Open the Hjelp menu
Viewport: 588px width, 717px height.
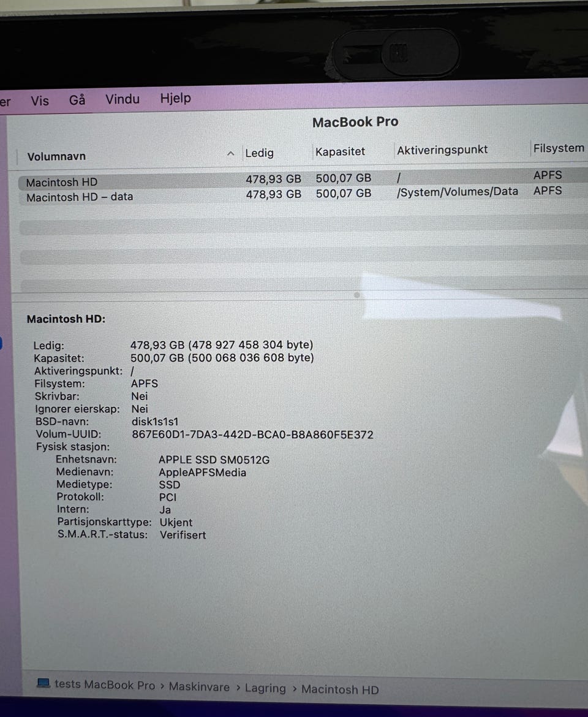pyautogui.click(x=175, y=98)
